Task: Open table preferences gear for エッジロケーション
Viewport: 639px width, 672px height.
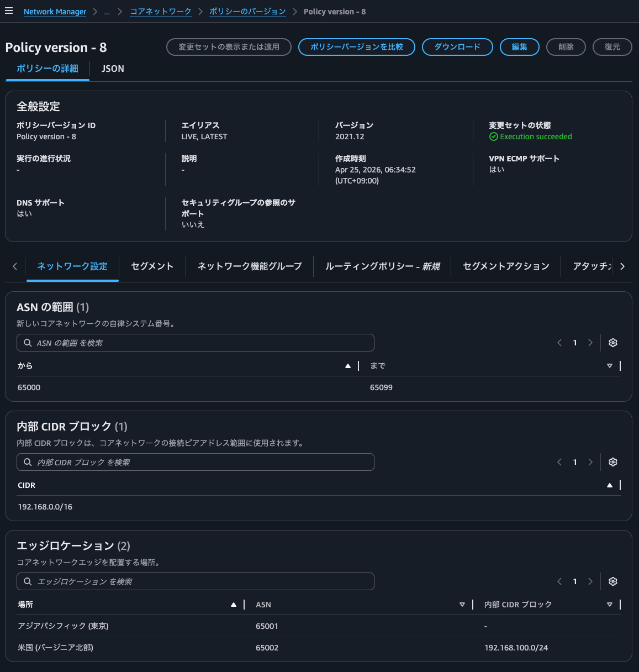Action: click(x=612, y=581)
